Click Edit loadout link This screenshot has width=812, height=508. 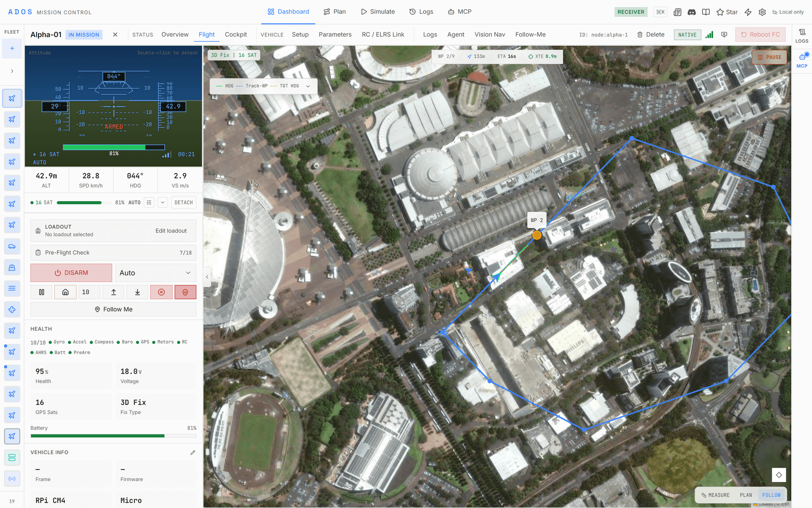(x=171, y=231)
